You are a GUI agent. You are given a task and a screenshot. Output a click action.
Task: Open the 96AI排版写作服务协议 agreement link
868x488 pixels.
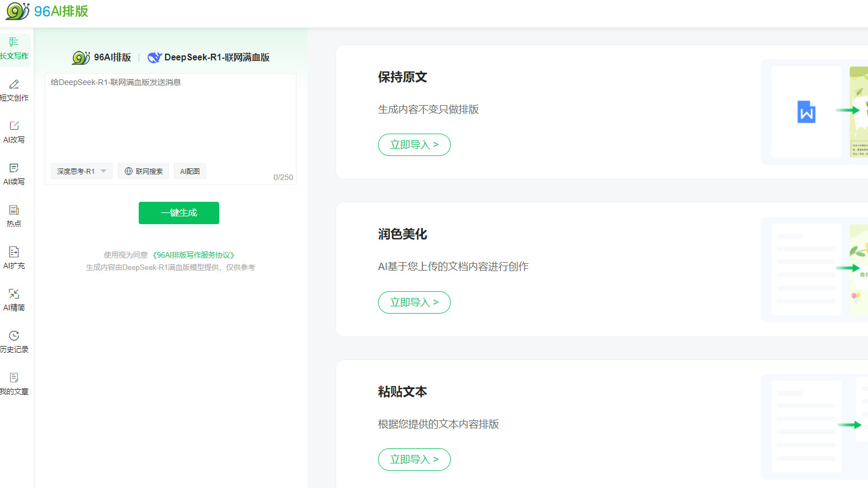(x=194, y=255)
